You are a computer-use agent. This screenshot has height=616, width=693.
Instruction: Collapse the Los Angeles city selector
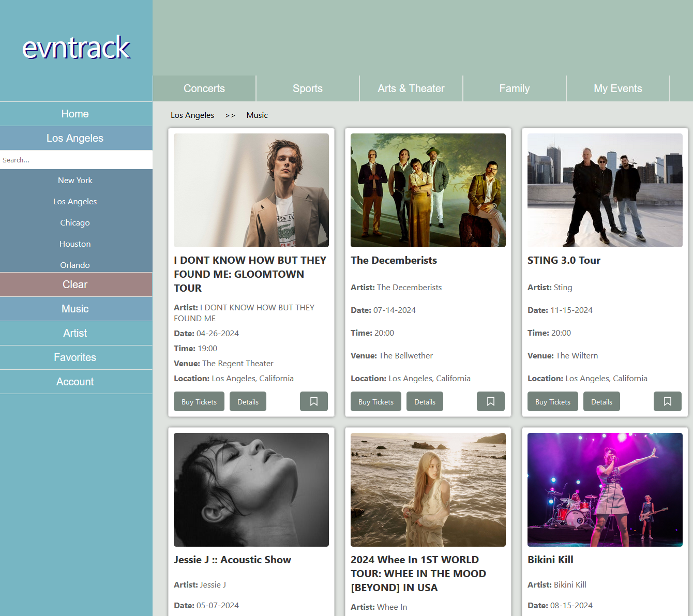click(x=76, y=138)
